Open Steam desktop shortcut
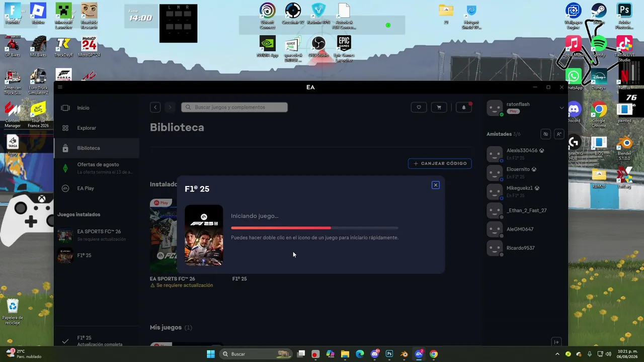Viewport: 644px width, 362px height. 599,14
